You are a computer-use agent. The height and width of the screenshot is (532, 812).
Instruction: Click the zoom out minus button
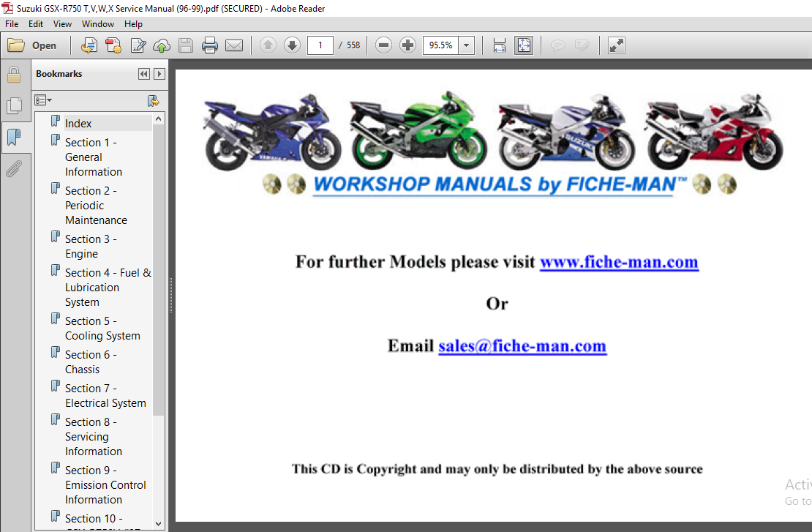click(384, 45)
